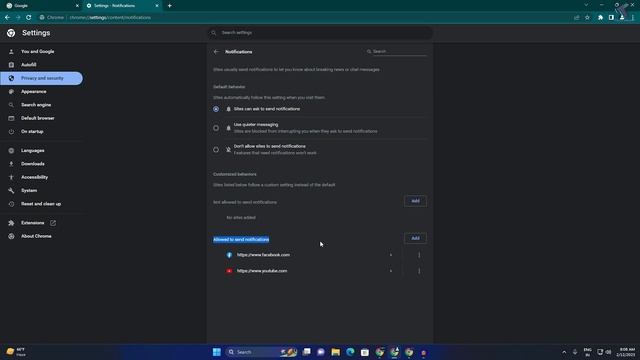640x360 pixels.
Task: Open Privacy and security section
Action: tap(41, 78)
